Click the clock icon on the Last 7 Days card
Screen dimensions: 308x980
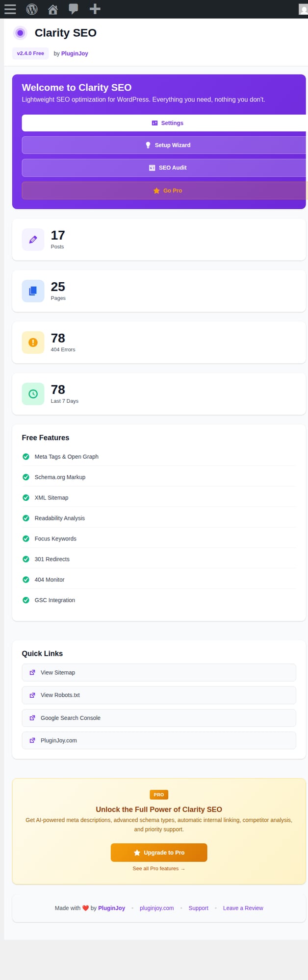[x=32, y=393]
